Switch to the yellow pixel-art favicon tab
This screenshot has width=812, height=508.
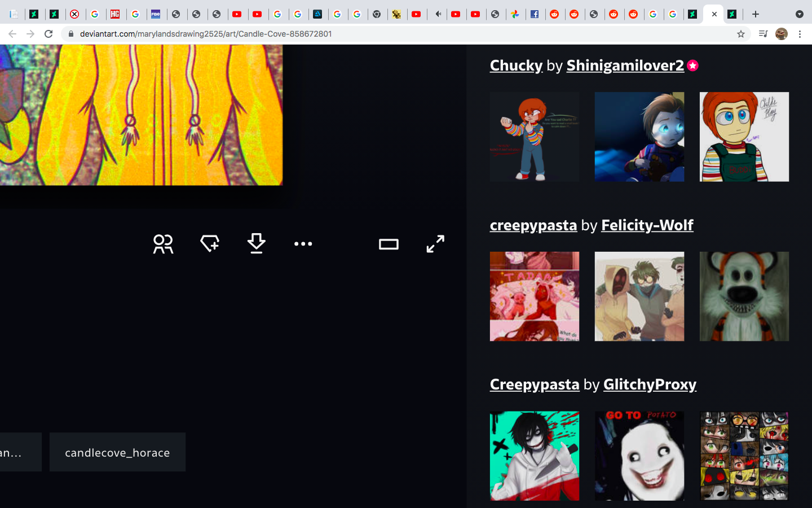pyautogui.click(x=397, y=14)
